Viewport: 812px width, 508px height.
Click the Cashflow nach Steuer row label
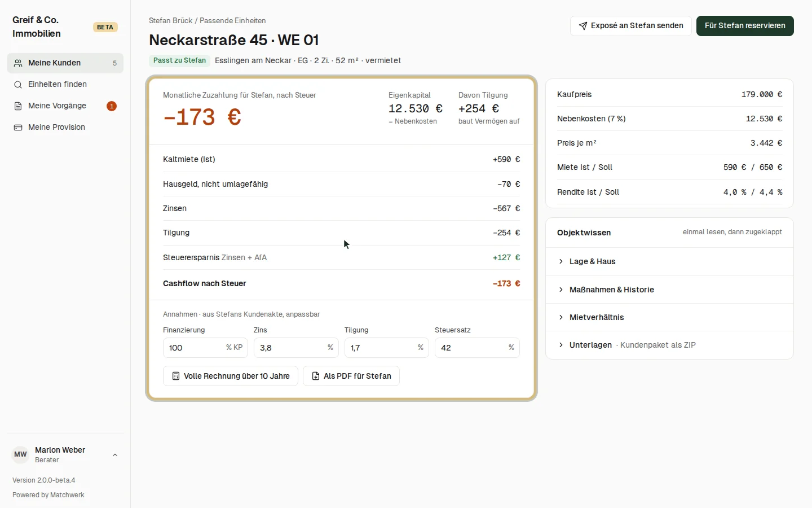pyautogui.click(x=205, y=283)
